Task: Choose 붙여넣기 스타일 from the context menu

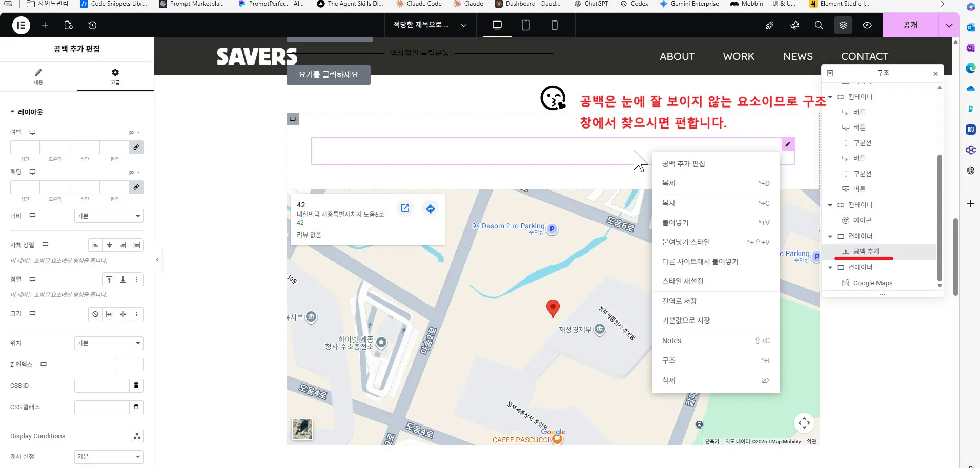Action: 716,242
